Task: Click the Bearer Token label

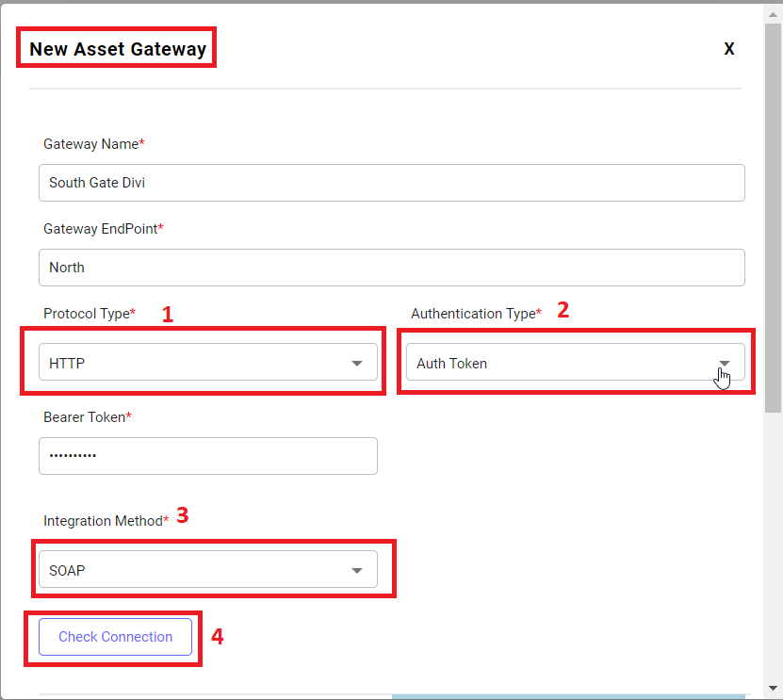Action: (x=88, y=417)
